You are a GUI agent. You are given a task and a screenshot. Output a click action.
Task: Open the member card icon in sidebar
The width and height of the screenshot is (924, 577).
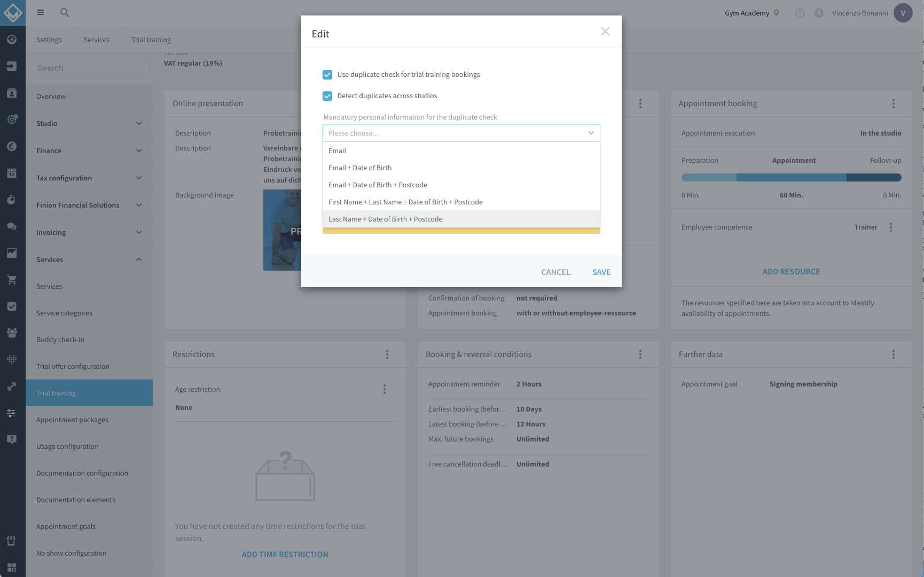[12, 93]
